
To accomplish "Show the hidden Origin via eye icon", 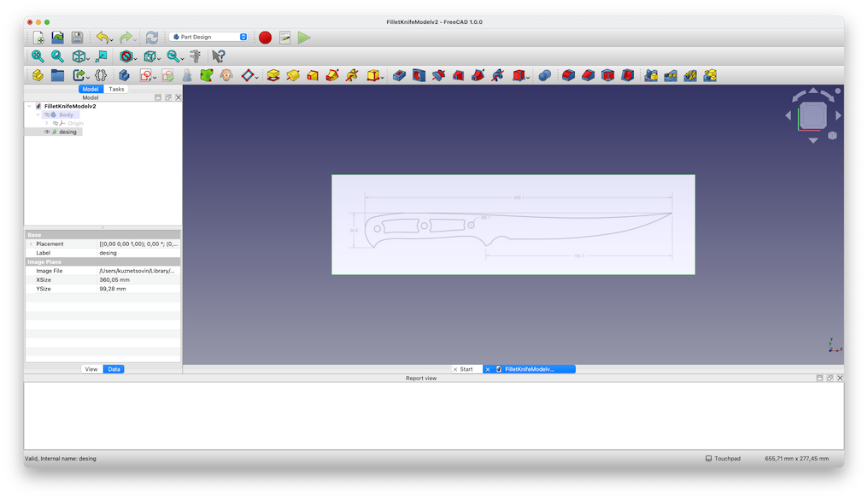I will [x=56, y=123].
